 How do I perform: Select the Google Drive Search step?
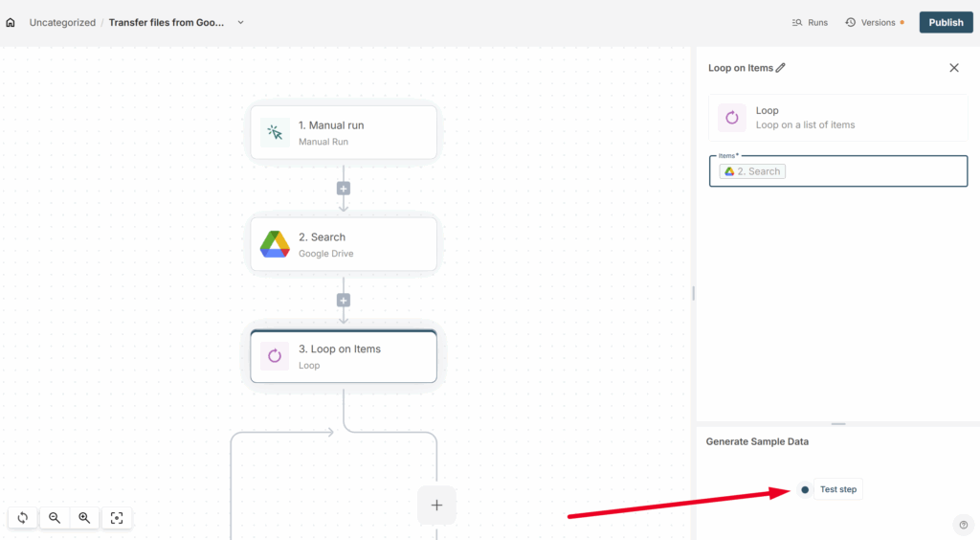point(344,244)
